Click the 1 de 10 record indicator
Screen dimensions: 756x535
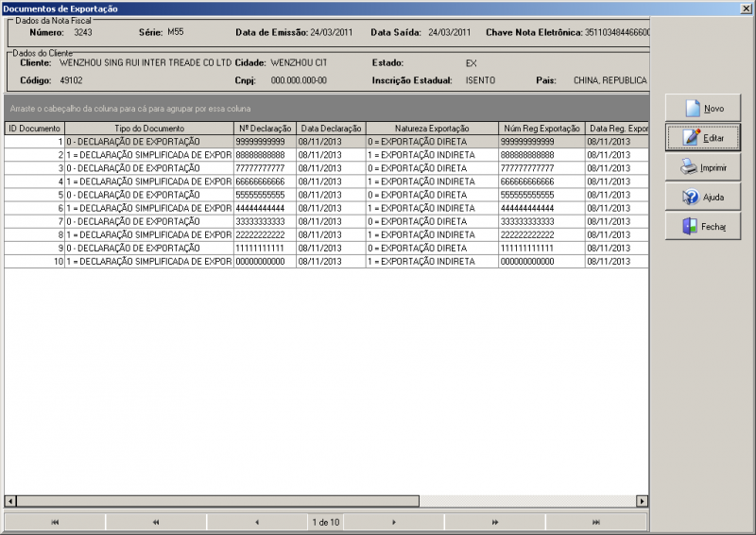[325, 522]
